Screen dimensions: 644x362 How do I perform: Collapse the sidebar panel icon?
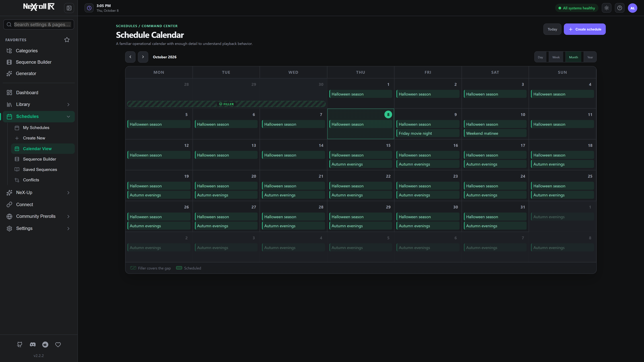(x=69, y=8)
